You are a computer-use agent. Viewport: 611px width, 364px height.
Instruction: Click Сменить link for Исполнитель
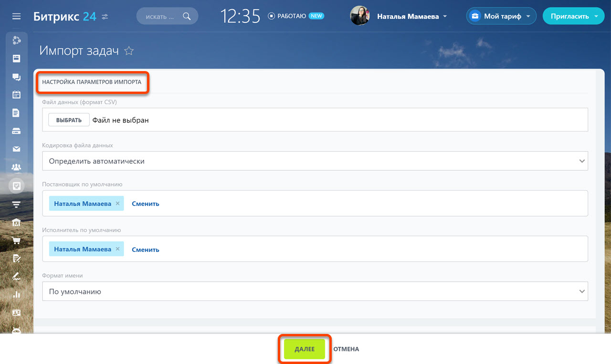coord(146,250)
